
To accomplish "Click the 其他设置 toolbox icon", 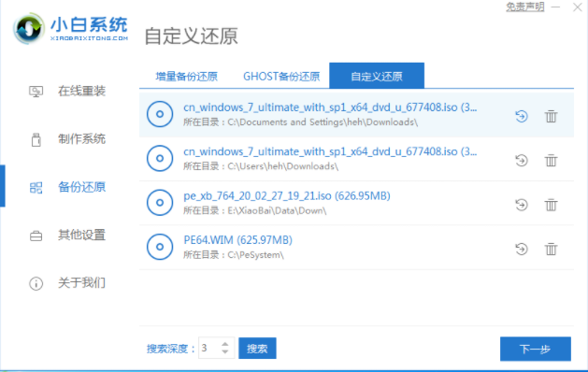I will pyautogui.click(x=36, y=236).
